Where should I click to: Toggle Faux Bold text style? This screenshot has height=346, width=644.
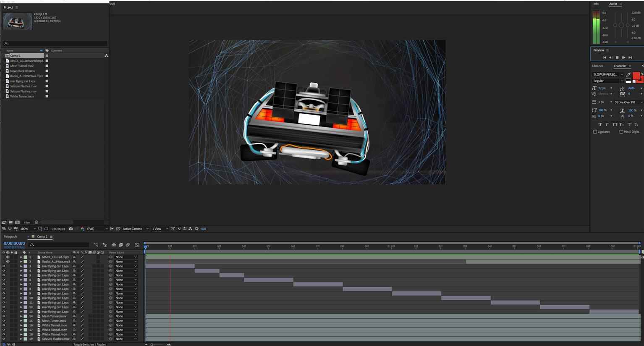click(600, 125)
